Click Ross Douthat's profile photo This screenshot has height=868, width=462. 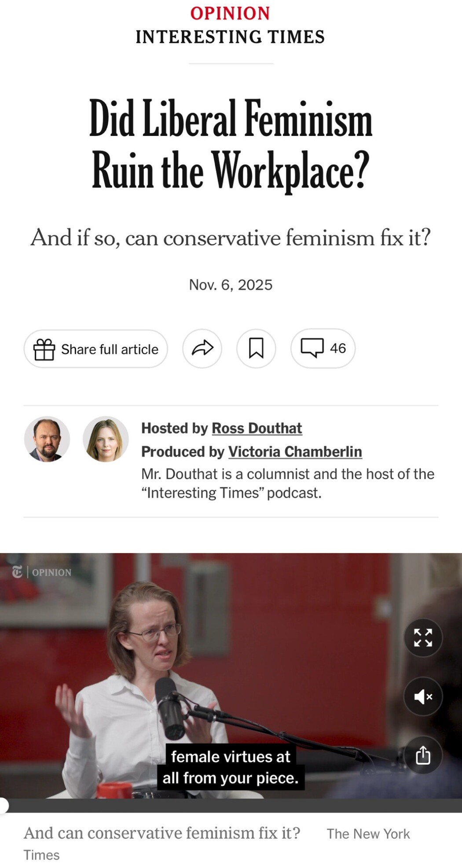click(47, 439)
